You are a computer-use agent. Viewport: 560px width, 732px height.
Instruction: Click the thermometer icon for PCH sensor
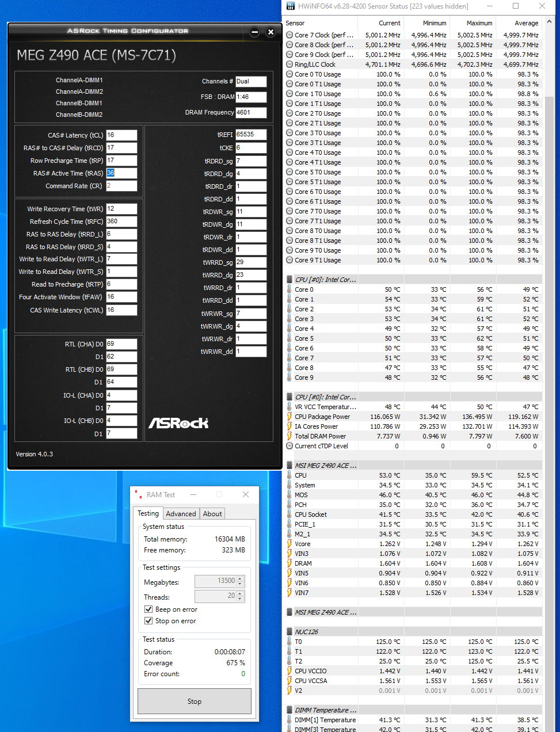[289, 505]
